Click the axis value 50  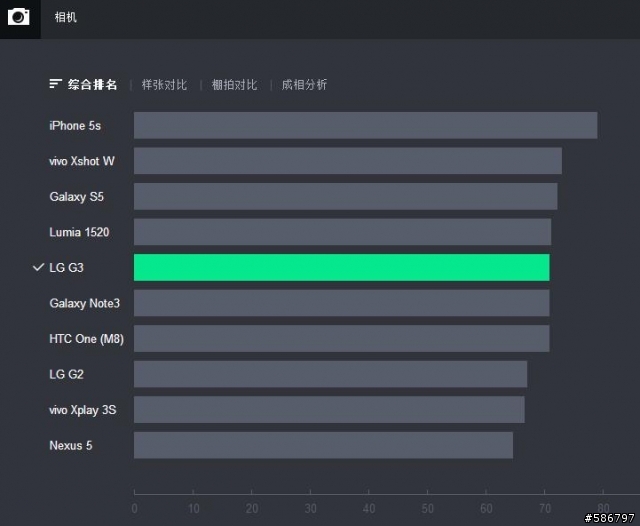tap(428, 508)
